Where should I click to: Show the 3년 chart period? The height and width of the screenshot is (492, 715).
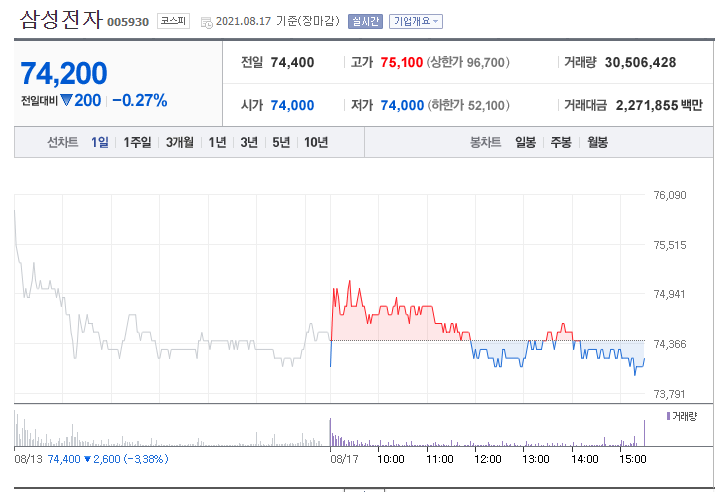(249, 142)
